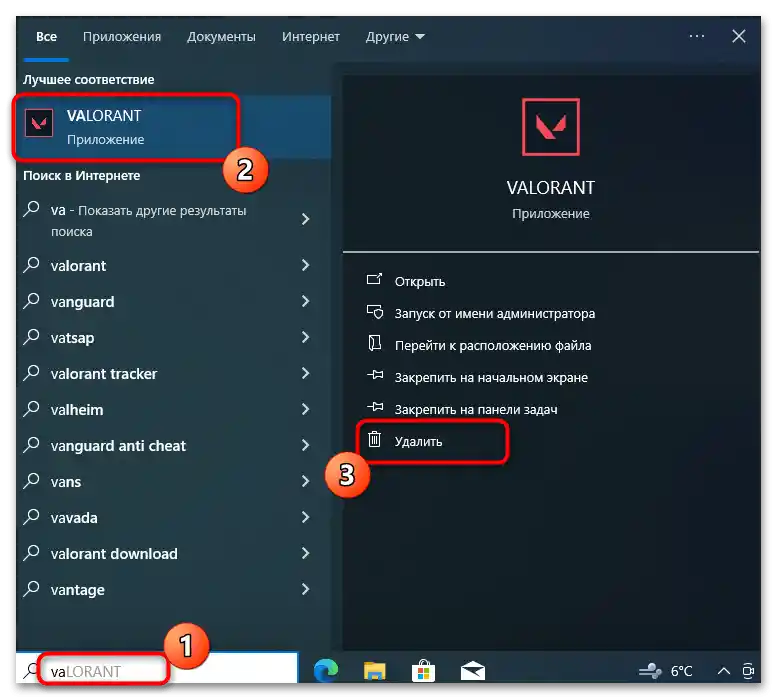Click the shield icon for admin launch
777x699 pixels.
tap(375, 312)
